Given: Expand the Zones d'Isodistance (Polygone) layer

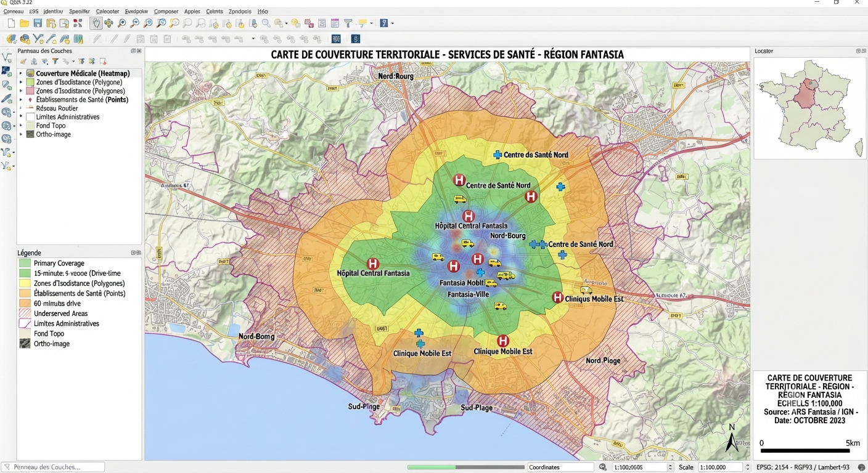Looking at the screenshot, I should coord(20,82).
